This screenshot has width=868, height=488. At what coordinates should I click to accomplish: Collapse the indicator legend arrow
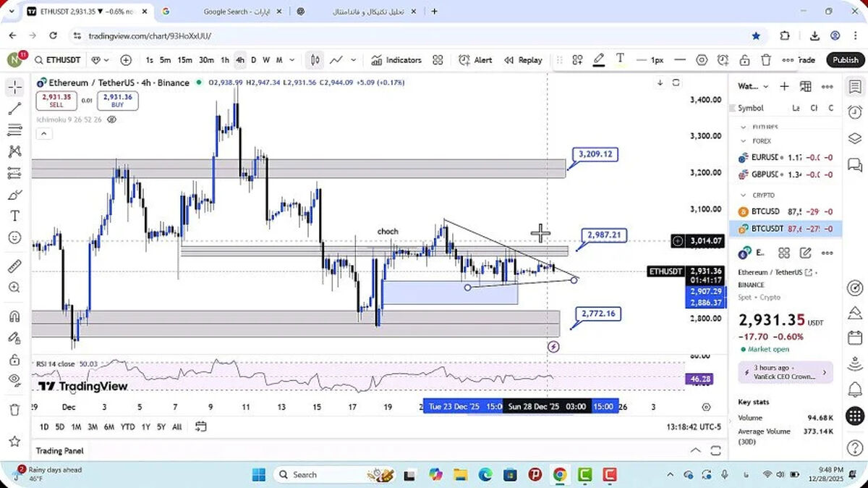coord(43,133)
